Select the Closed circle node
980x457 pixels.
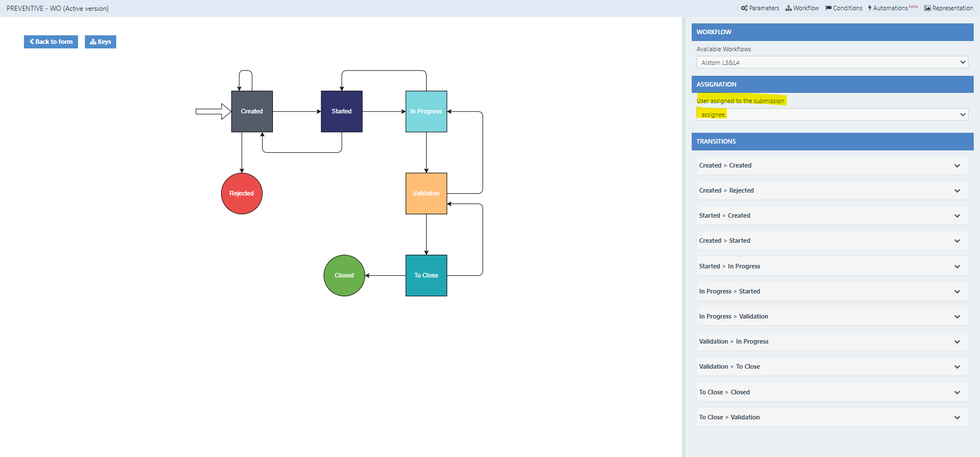(344, 276)
